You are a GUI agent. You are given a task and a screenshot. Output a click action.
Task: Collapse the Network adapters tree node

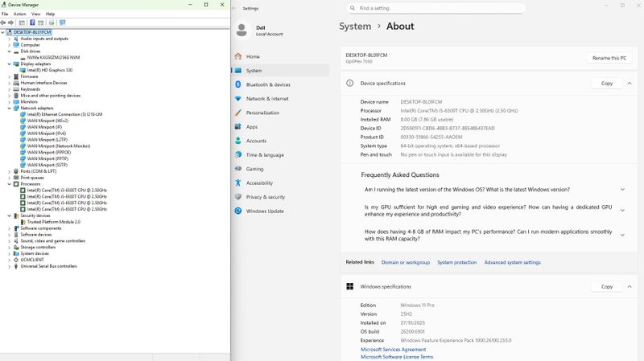point(9,108)
